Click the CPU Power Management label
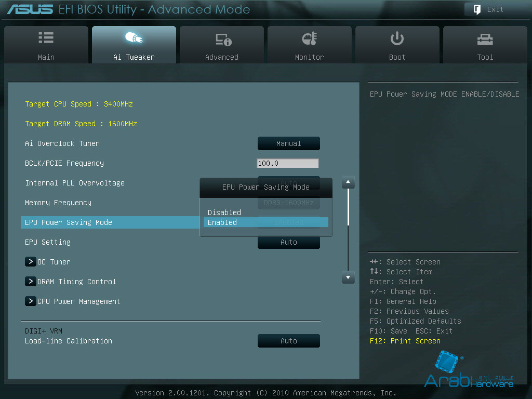 78,301
